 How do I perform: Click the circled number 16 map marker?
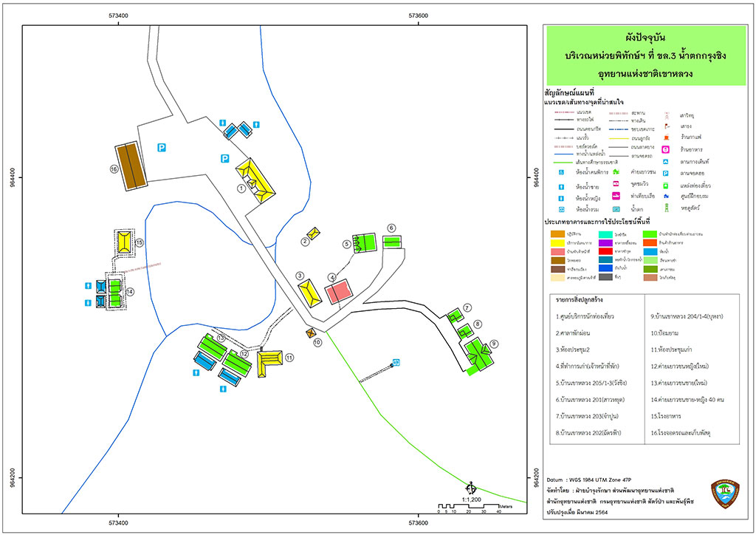point(114,169)
